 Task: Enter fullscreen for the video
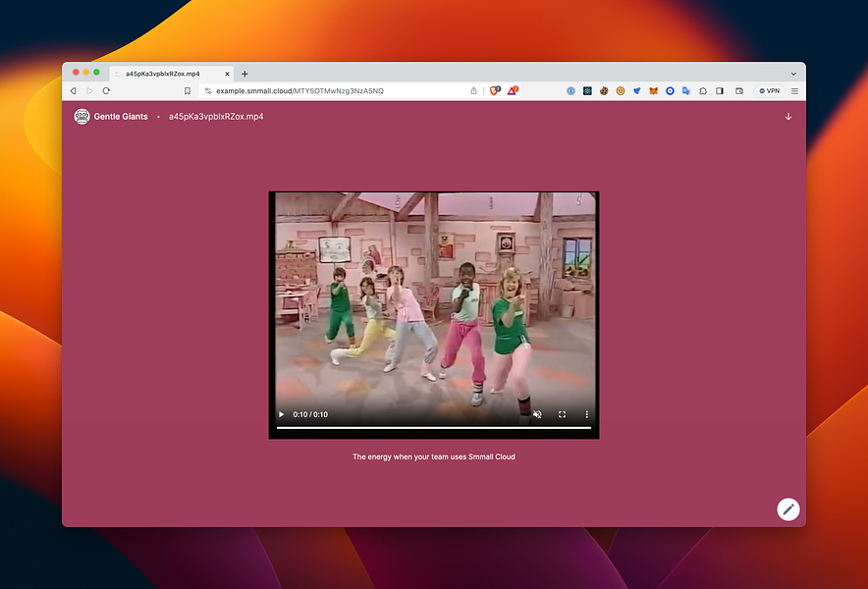(x=563, y=414)
